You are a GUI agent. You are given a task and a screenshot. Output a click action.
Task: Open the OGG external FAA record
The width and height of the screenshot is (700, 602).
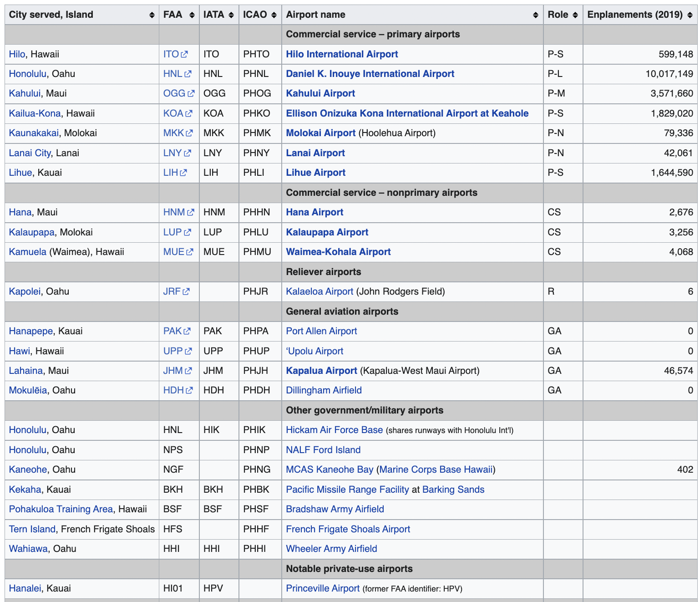coord(179,93)
